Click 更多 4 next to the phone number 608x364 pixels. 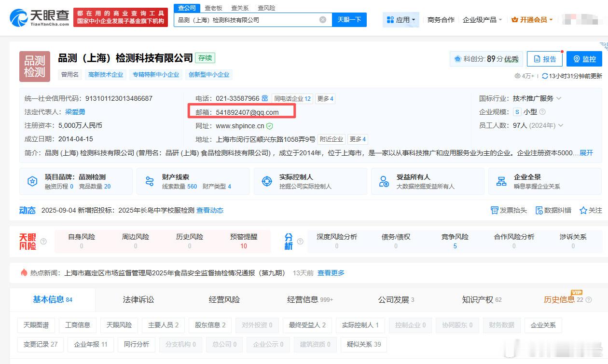coord(325,98)
